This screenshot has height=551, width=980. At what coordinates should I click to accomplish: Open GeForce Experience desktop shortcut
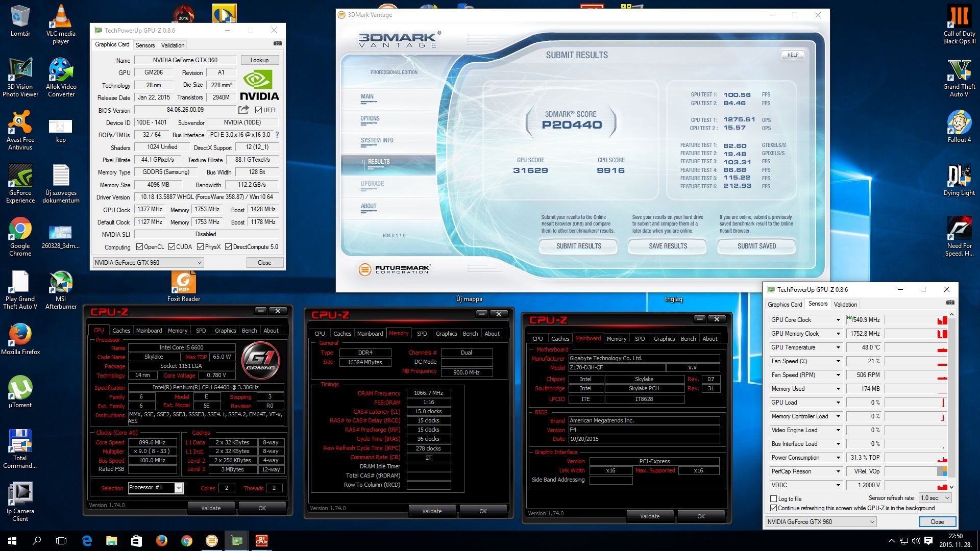[x=20, y=184]
